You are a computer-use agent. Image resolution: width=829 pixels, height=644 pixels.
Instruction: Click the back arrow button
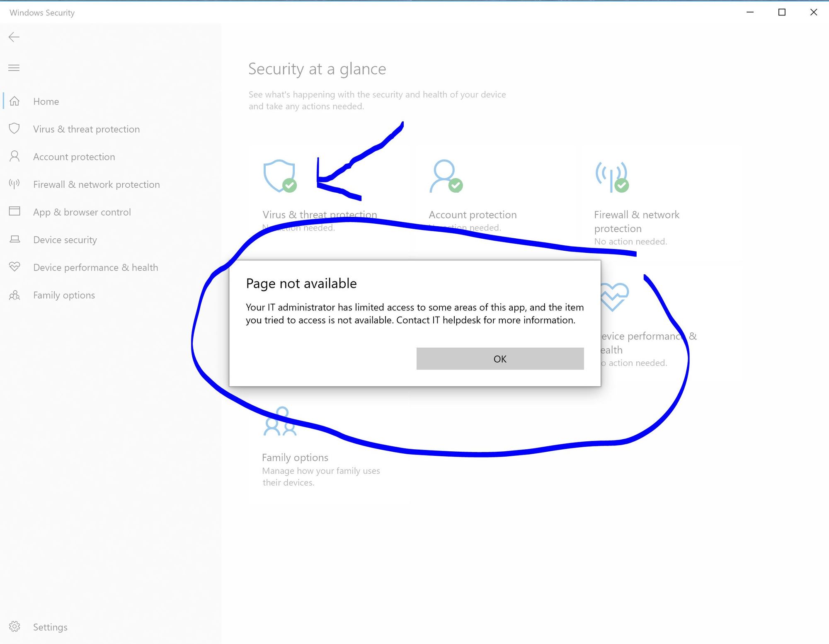[14, 37]
